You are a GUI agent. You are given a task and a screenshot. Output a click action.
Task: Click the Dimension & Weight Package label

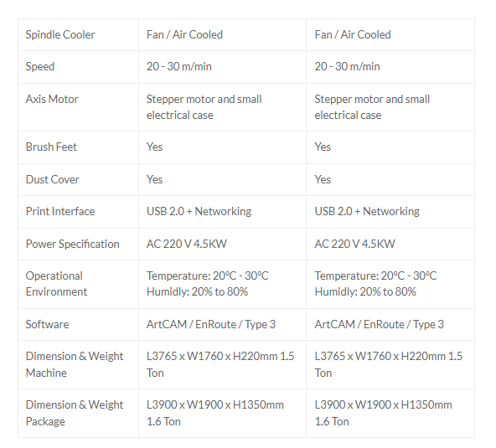click(x=75, y=413)
